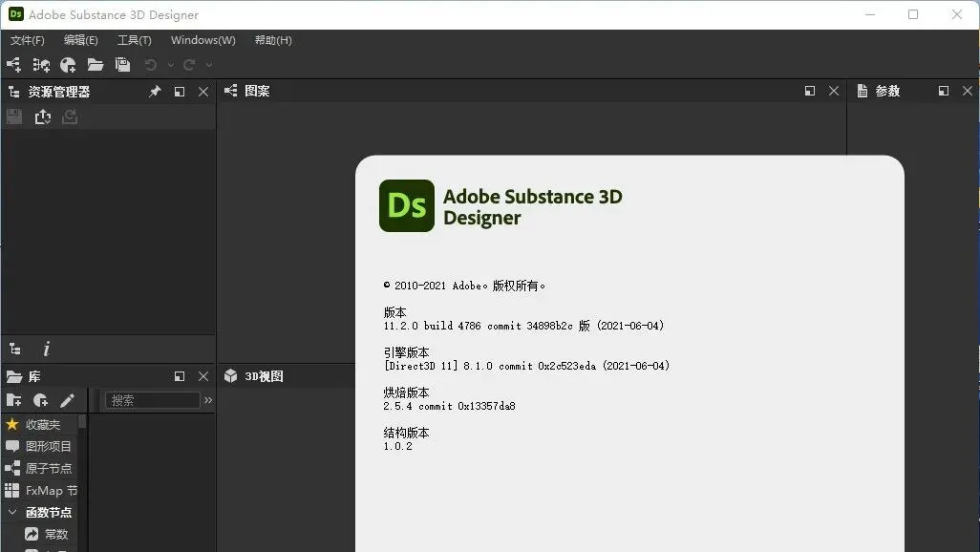
Task: Select 收藏夹 favorites in library
Action: (x=41, y=424)
